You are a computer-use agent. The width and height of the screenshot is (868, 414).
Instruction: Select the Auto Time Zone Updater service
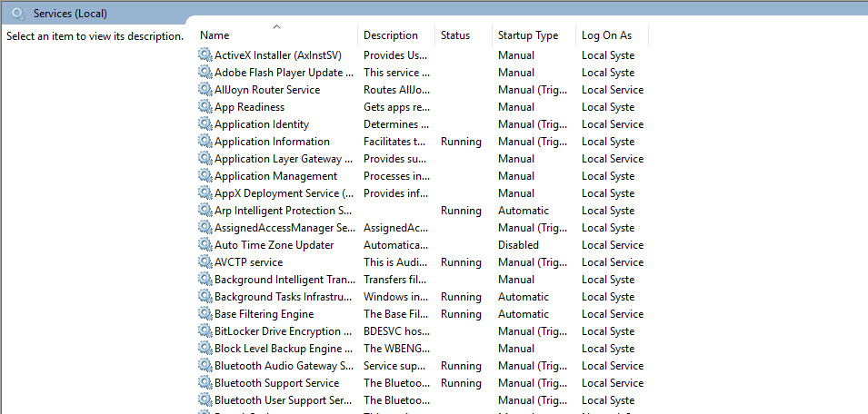point(274,245)
